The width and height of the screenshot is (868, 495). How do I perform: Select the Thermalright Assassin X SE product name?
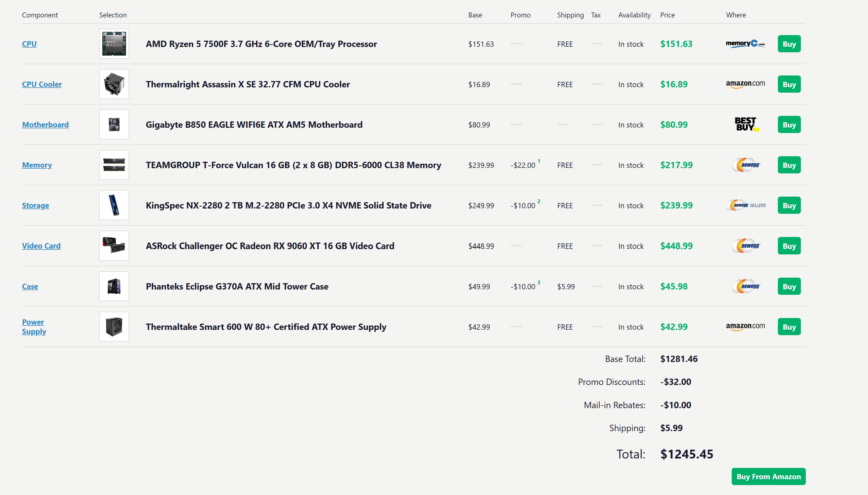[248, 84]
